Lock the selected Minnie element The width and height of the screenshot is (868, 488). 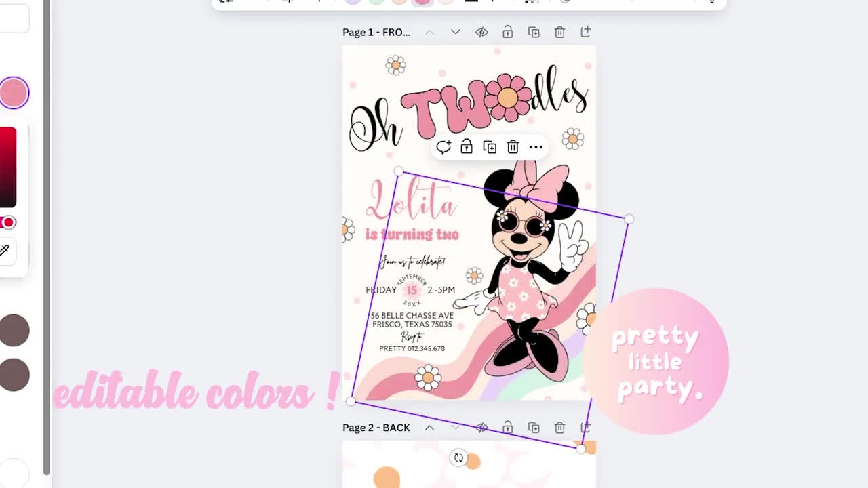click(x=467, y=147)
